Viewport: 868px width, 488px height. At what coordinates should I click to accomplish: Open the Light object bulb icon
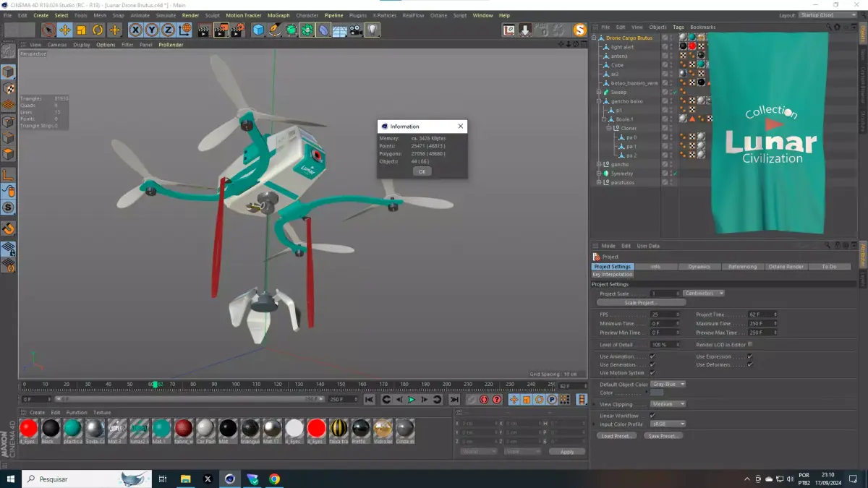tap(373, 30)
